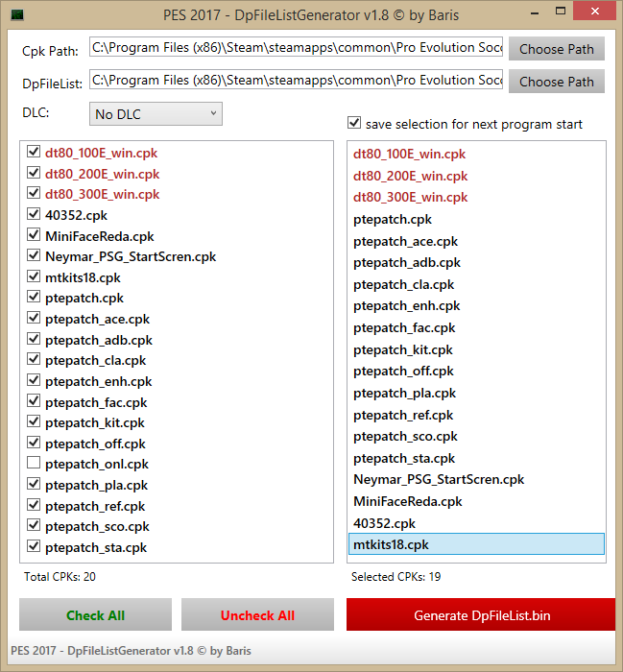Click the Selected CPKs: 19 label
Image resolution: width=623 pixels, height=672 pixels.
pos(395,577)
